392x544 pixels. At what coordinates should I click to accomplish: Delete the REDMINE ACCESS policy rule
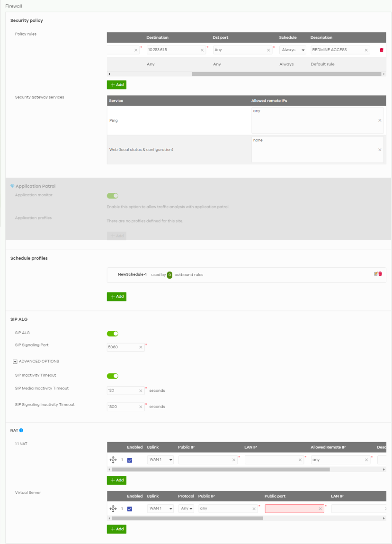382,50
